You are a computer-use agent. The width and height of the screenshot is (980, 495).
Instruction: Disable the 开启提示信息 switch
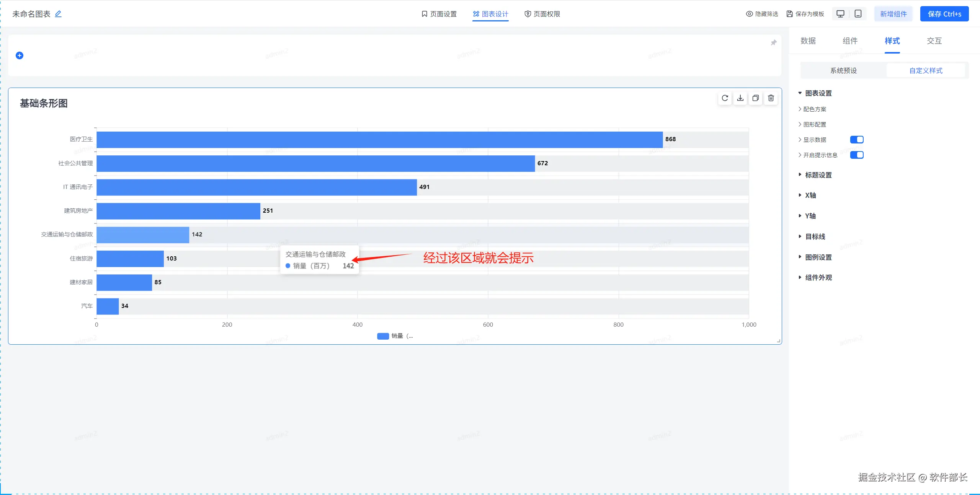click(856, 155)
